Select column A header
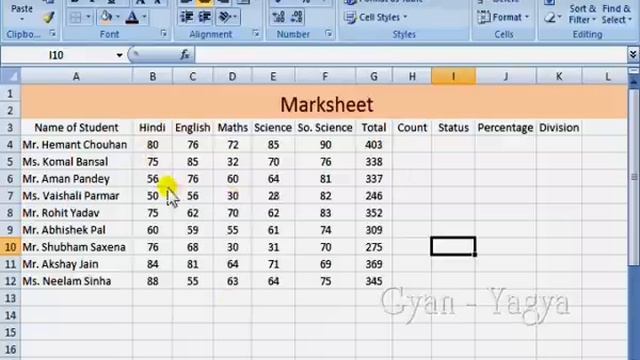 (76, 76)
